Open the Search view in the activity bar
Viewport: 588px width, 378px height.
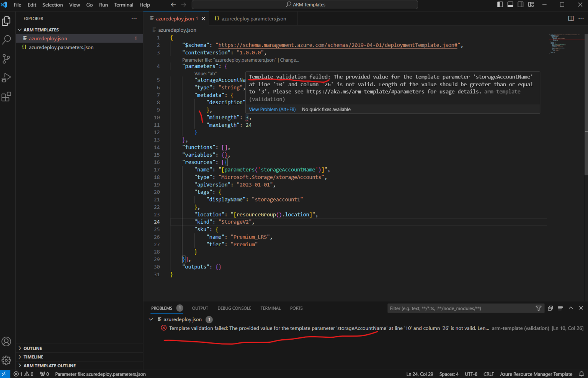6,39
